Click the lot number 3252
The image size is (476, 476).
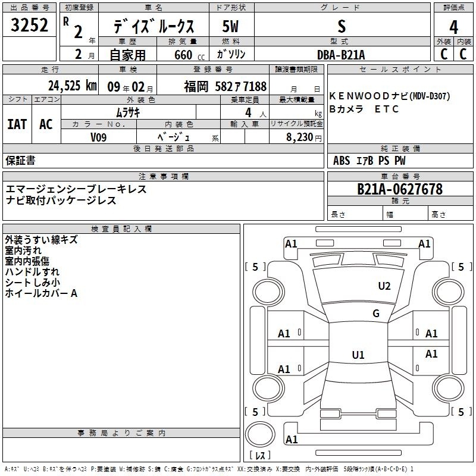(29, 25)
